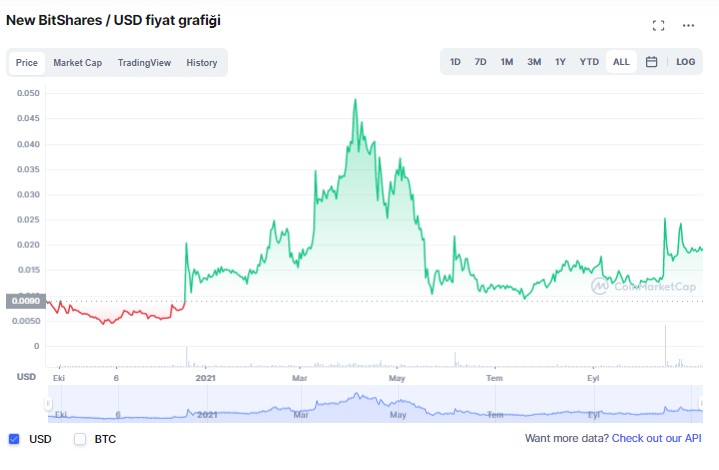Select the 3M time range
This screenshot has height=470, width=719.
(534, 62)
